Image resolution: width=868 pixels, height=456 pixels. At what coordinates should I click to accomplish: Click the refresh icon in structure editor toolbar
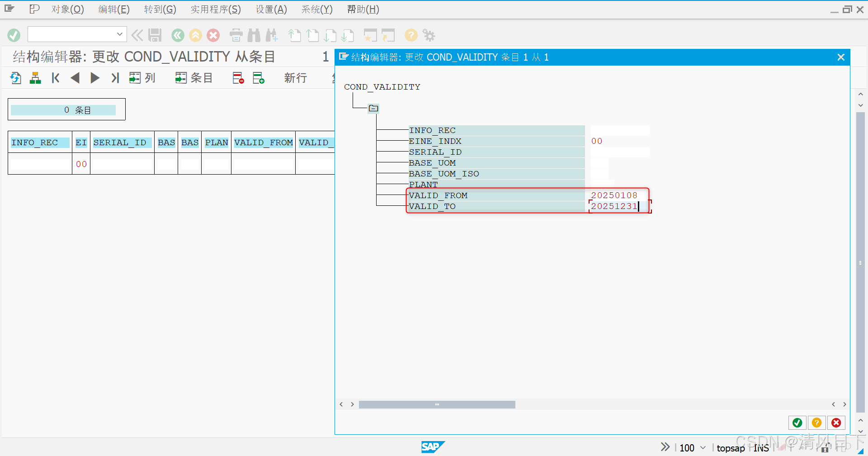[x=16, y=78]
